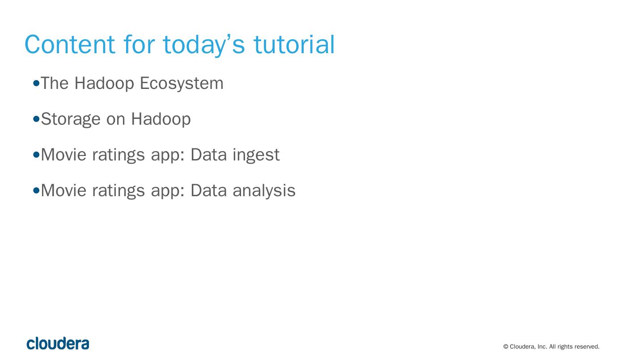Select the slide title Content for today's tutorial
This screenshot has height=362, width=644.
(x=179, y=44)
